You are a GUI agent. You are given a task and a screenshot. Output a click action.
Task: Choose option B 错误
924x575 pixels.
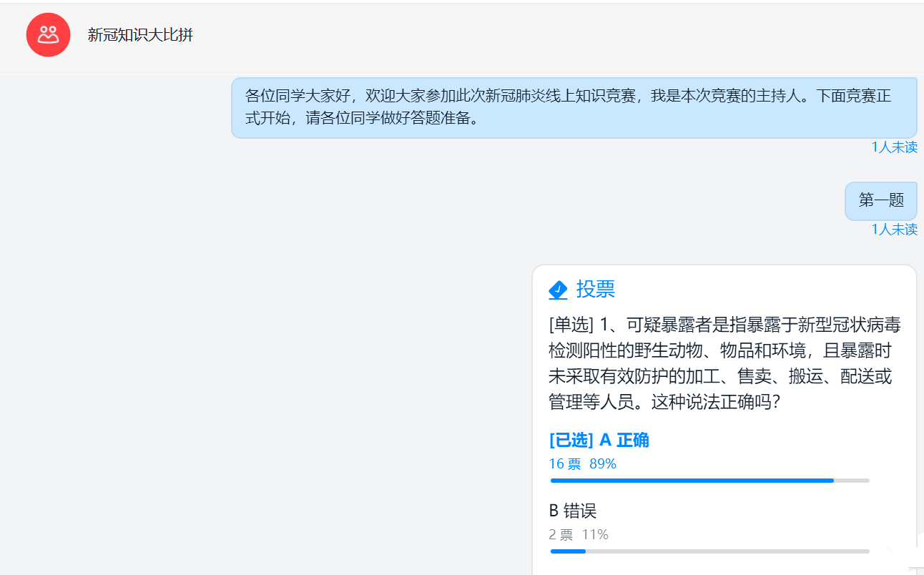573,511
